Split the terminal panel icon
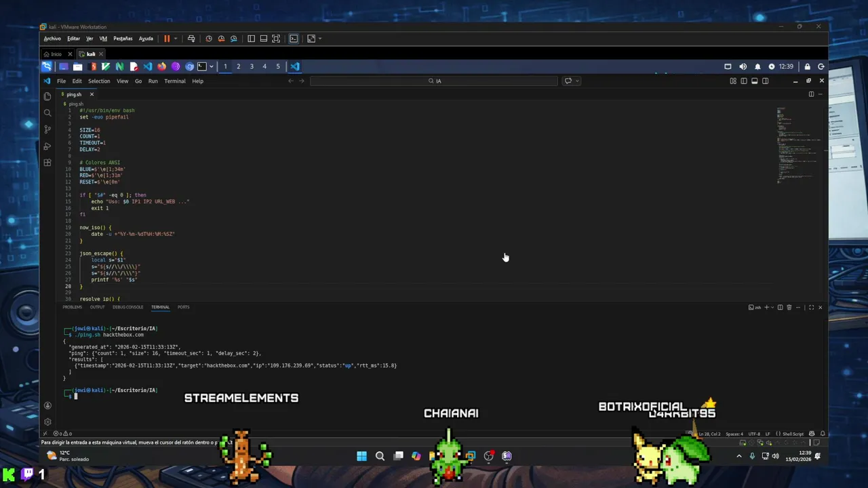This screenshot has width=868, height=488. point(780,307)
